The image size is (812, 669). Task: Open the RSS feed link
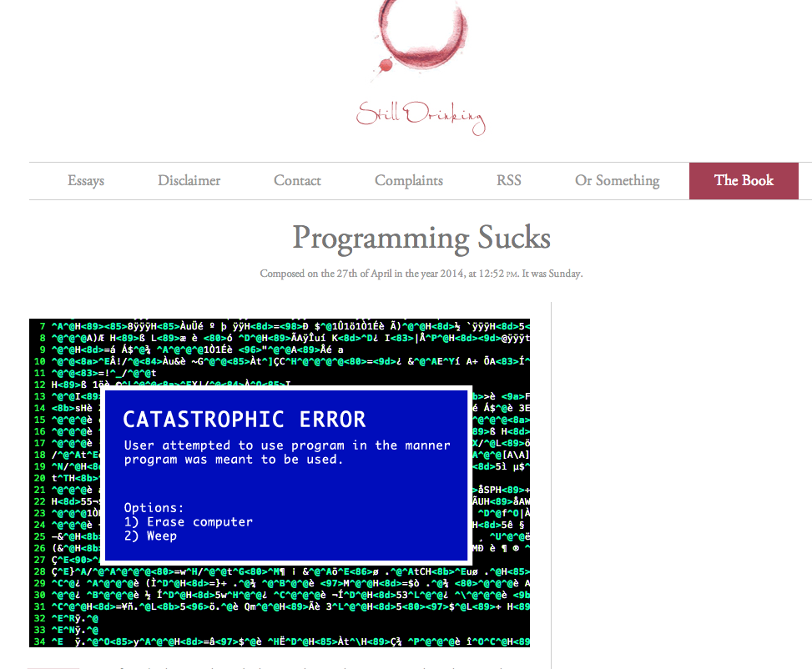click(509, 181)
